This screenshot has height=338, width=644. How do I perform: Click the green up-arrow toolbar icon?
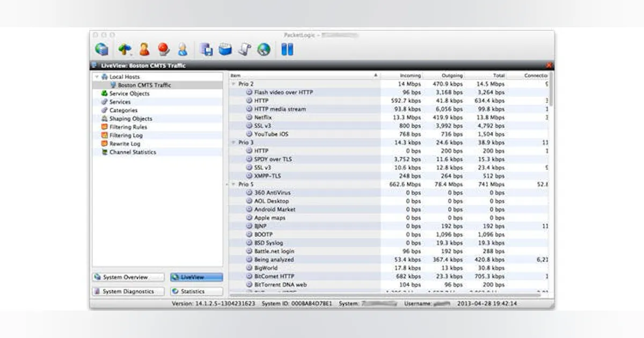(x=125, y=49)
